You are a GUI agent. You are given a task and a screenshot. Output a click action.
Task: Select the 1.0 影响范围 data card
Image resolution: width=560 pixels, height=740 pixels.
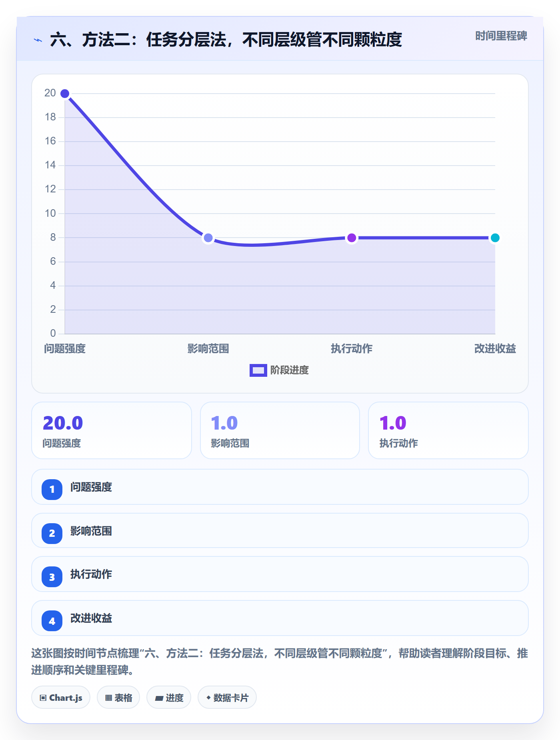(280, 430)
